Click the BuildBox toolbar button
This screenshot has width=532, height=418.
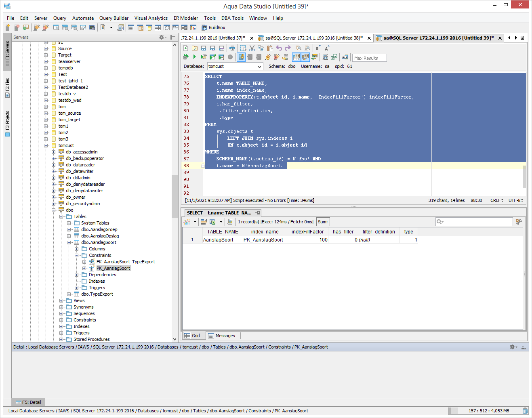(x=213, y=27)
